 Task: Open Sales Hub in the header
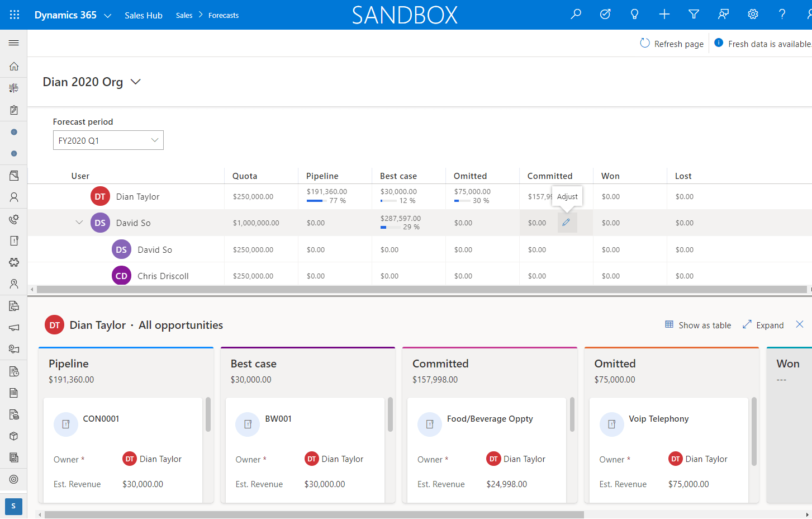point(144,16)
